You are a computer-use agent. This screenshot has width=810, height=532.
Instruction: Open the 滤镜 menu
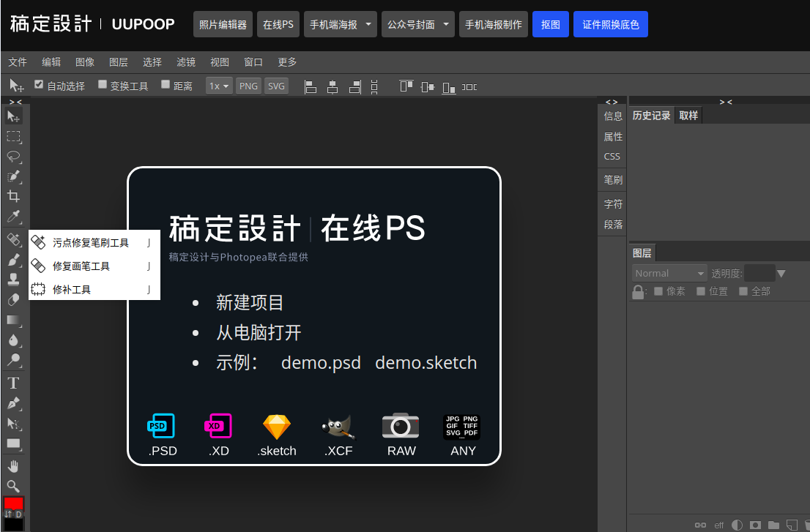point(186,62)
